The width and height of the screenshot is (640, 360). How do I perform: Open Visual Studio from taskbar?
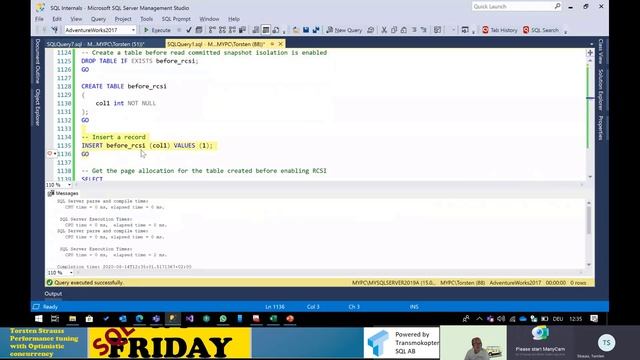[x=189, y=319]
